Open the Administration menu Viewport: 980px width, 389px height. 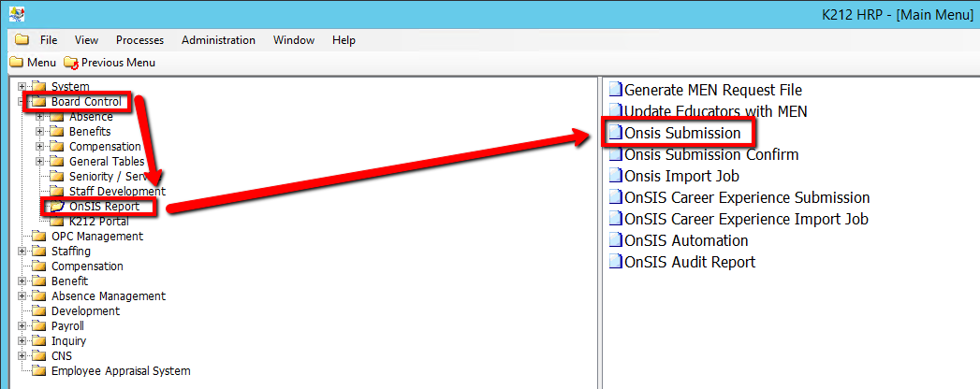(218, 40)
